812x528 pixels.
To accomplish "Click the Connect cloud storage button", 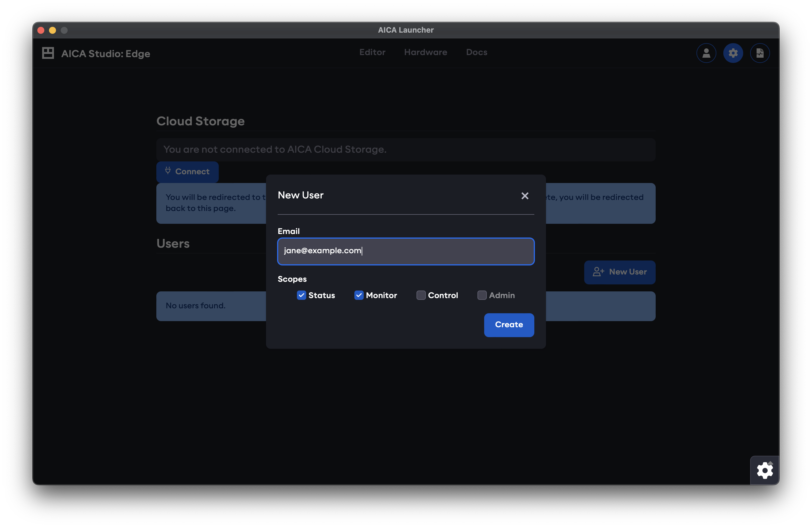I will pos(187,172).
